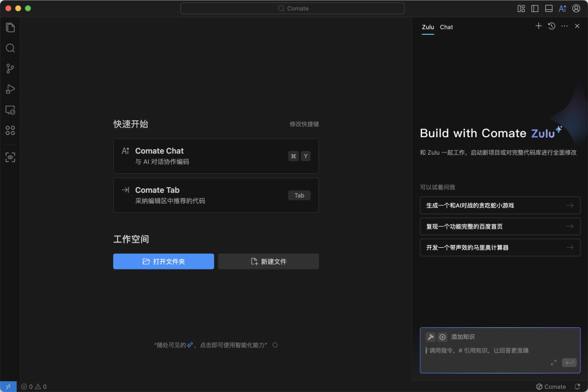Open the Explorer sidebar icon
This screenshot has height=392, width=588.
pyautogui.click(x=10, y=27)
